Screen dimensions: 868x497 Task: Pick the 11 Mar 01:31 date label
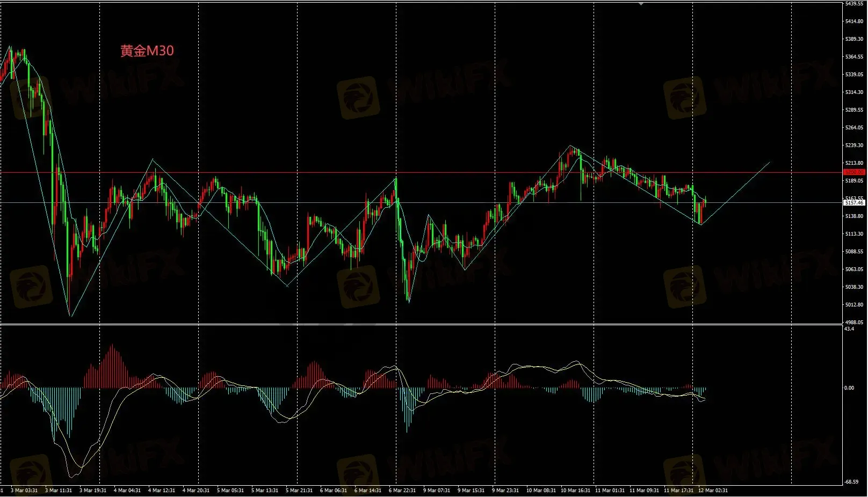pos(610,491)
